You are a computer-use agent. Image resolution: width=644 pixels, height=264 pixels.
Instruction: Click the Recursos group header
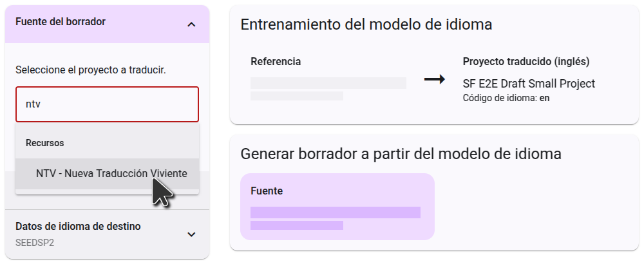[45, 143]
